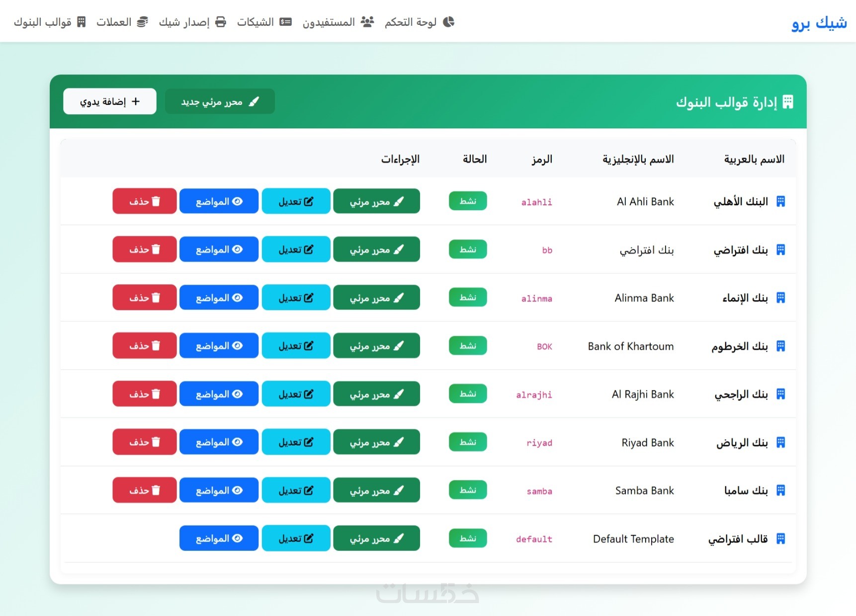The width and height of the screenshot is (856, 616).
Task: Edit the Alinma Bank entry
Action: click(296, 298)
